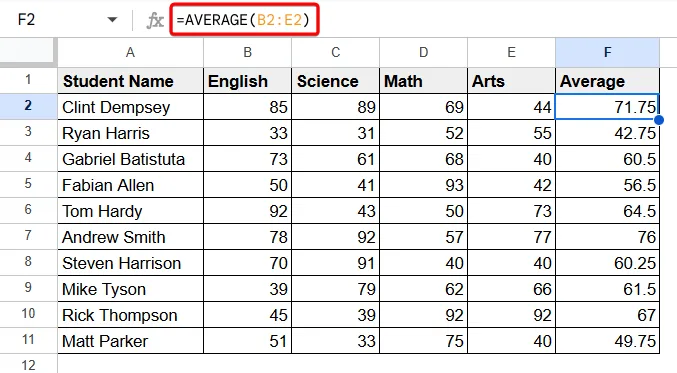Select row 7 header
This screenshot has height=373, width=677.
(28, 236)
